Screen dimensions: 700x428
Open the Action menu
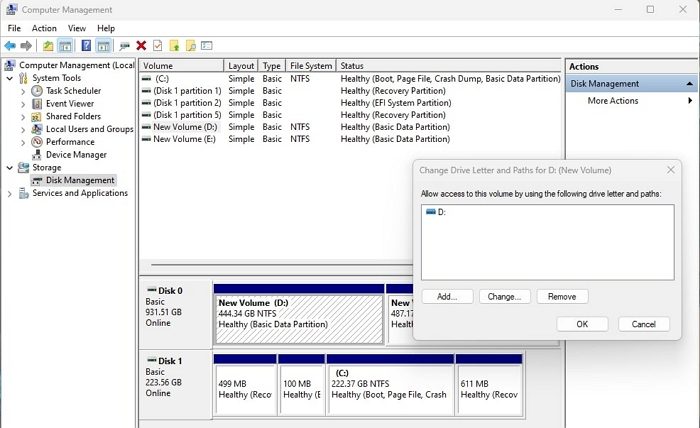tap(44, 28)
